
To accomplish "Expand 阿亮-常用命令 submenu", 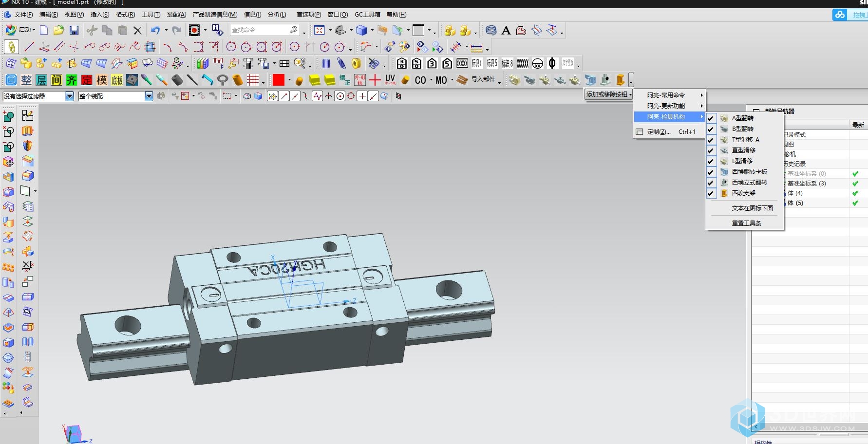I will coord(669,95).
